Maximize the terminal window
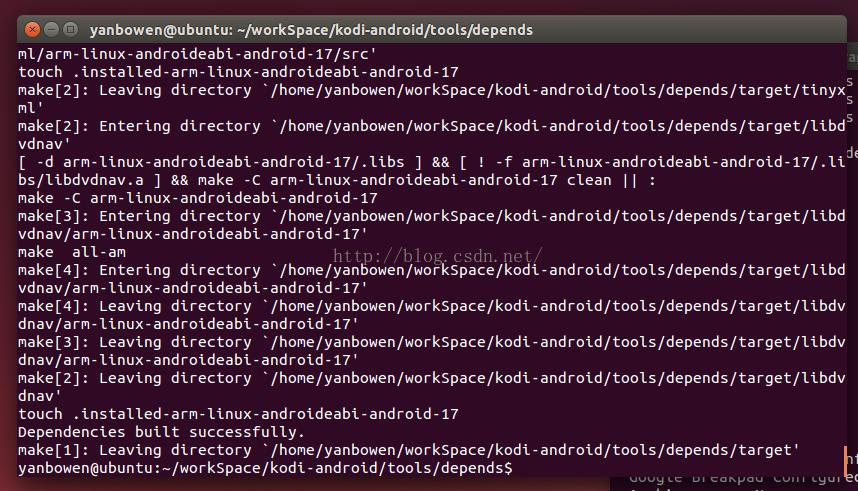The image size is (858, 491). tap(70, 30)
